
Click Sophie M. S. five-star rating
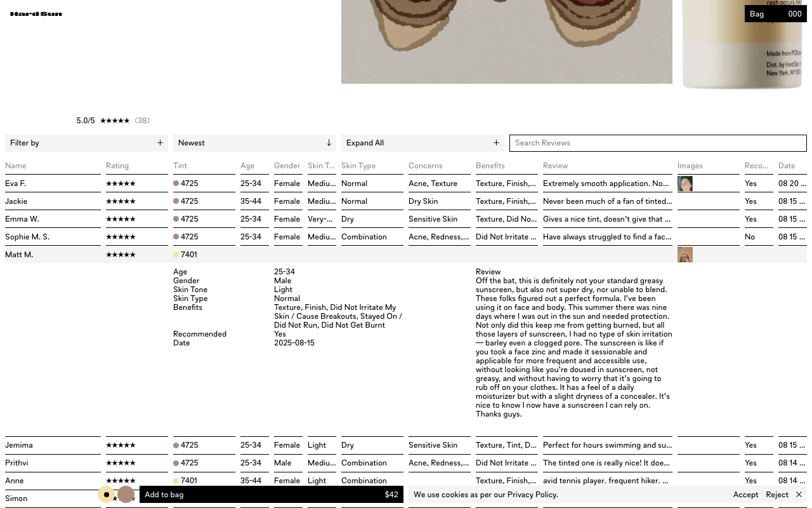coord(121,237)
